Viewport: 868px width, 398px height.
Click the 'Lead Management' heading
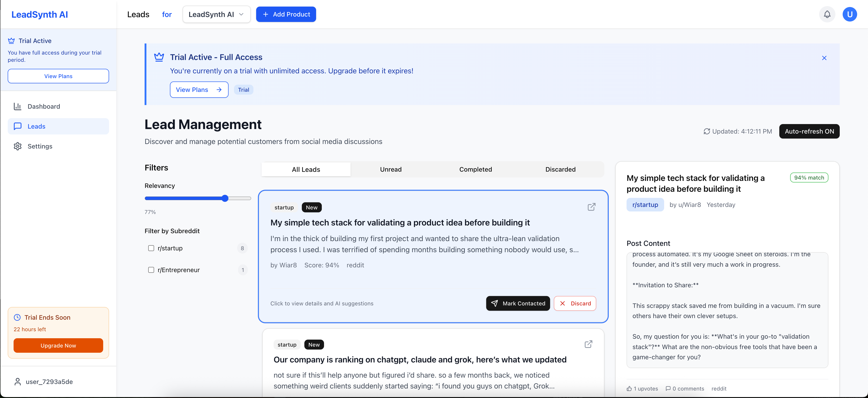(203, 124)
